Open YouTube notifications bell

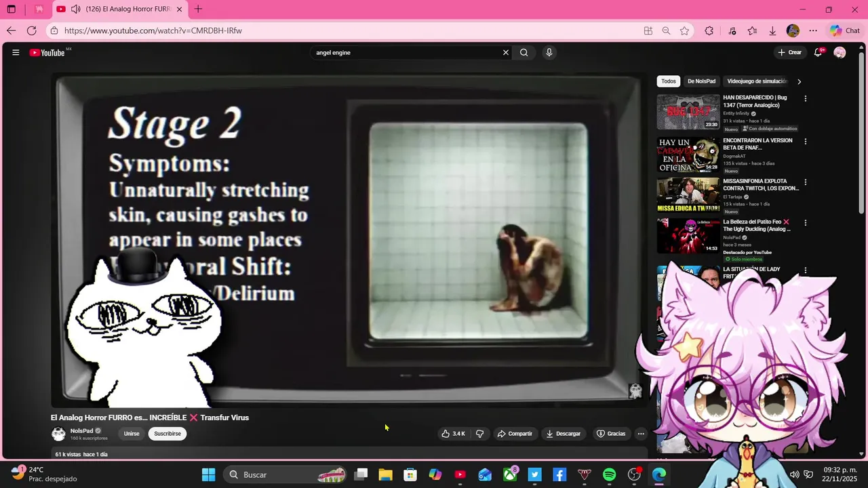coord(818,52)
